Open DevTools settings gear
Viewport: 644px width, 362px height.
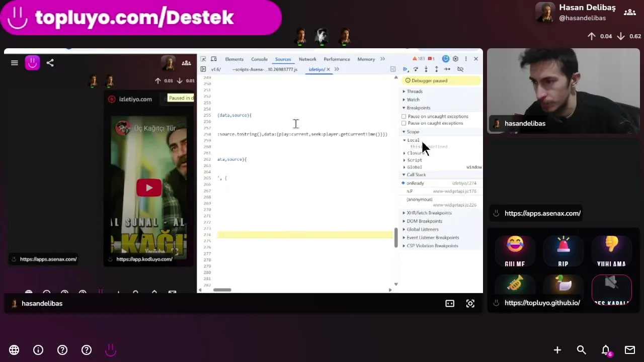(x=455, y=59)
